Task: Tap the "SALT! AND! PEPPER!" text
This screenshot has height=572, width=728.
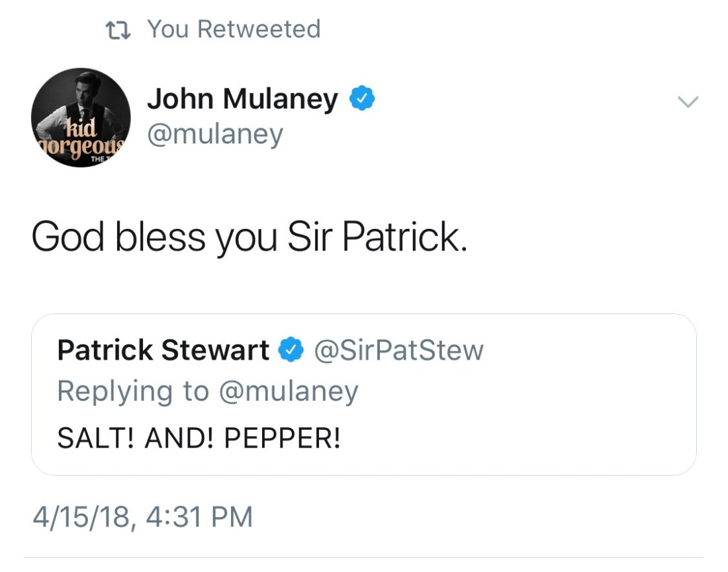Action: tap(199, 438)
